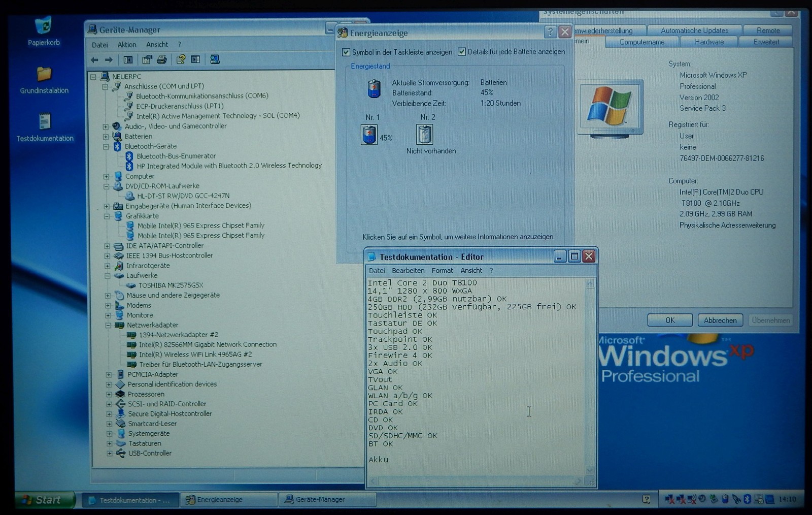812x515 pixels.
Task: Expand IDE ATA/ATAPI-Controller node
Action: click(107, 246)
